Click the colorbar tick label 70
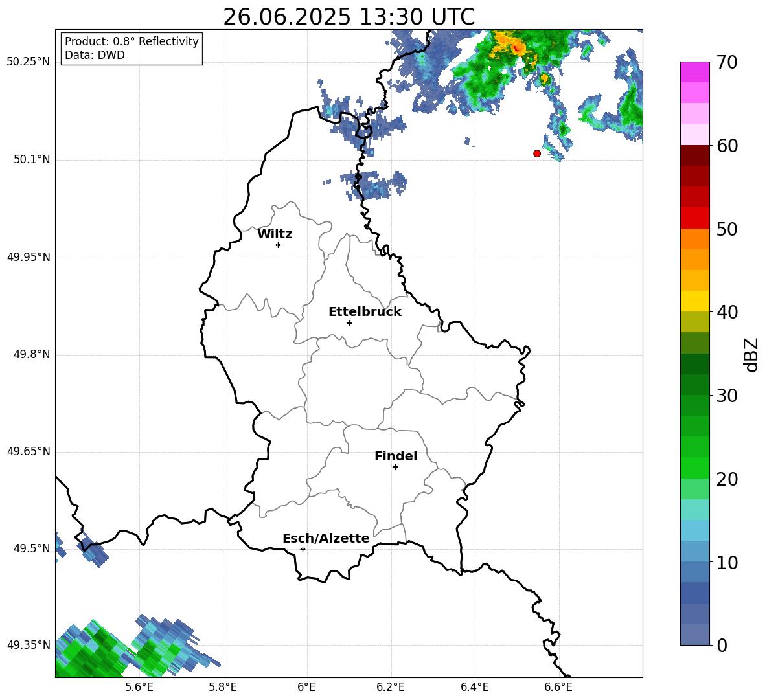 [x=727, y=63]
